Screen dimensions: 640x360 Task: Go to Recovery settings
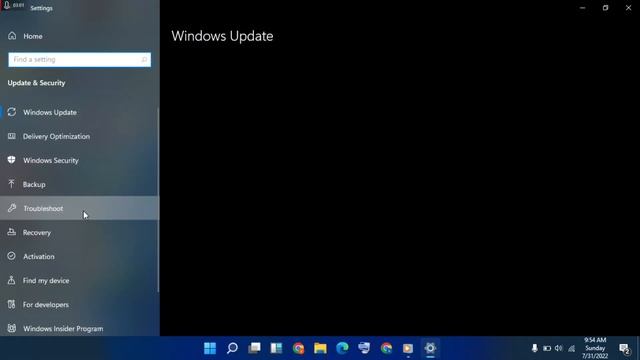pyautogui.click(x=80, y=233)
